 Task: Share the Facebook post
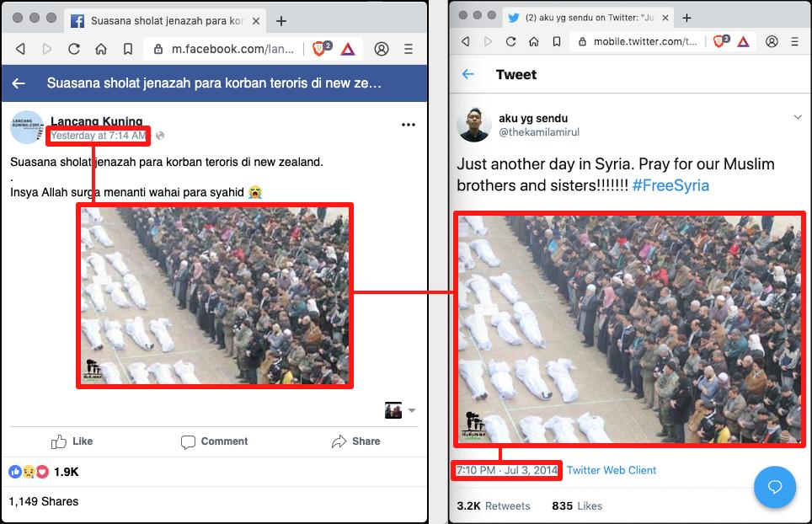[355, 441]
